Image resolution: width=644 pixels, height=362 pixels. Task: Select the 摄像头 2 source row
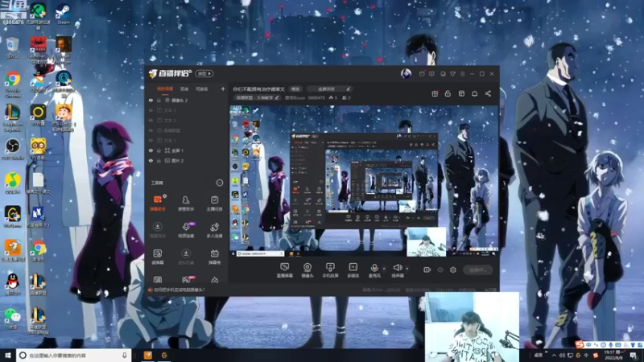tap(187, 100)
